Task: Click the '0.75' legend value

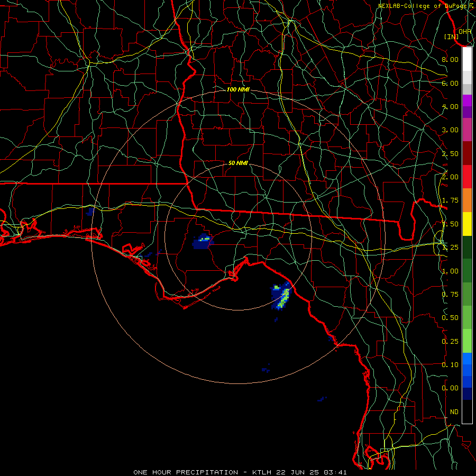Action: point(450,295)
